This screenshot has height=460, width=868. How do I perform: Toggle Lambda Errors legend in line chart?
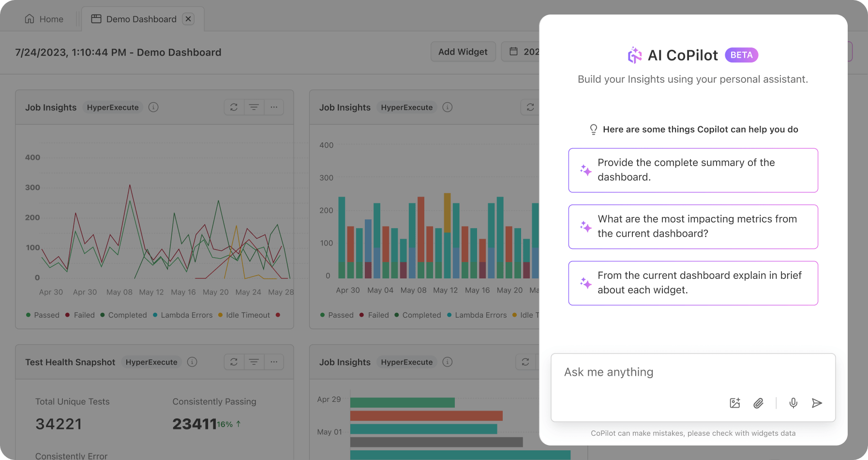coord(182,315)
